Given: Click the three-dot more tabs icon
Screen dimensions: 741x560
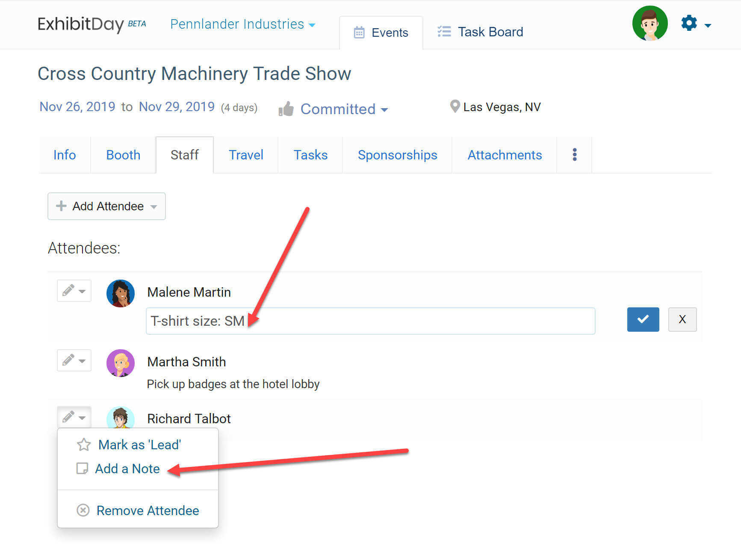Looking at the screenshot, I should [574, 155].
